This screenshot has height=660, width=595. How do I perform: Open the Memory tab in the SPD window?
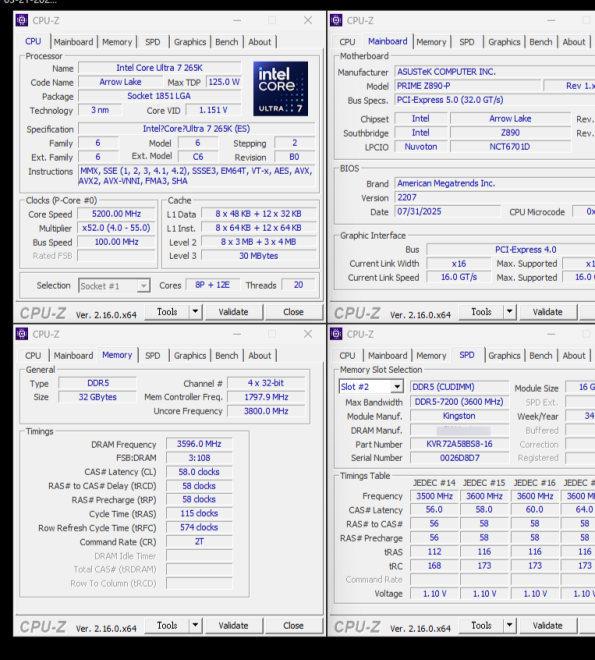(431, 356)
